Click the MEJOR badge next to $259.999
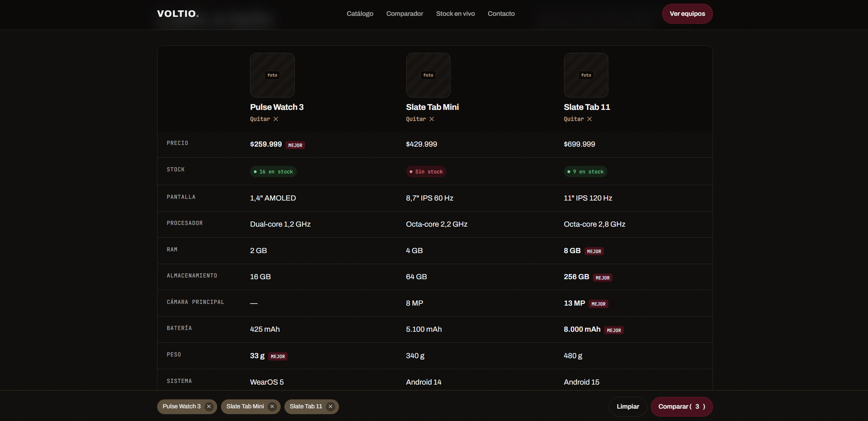 tap(295, 145)
